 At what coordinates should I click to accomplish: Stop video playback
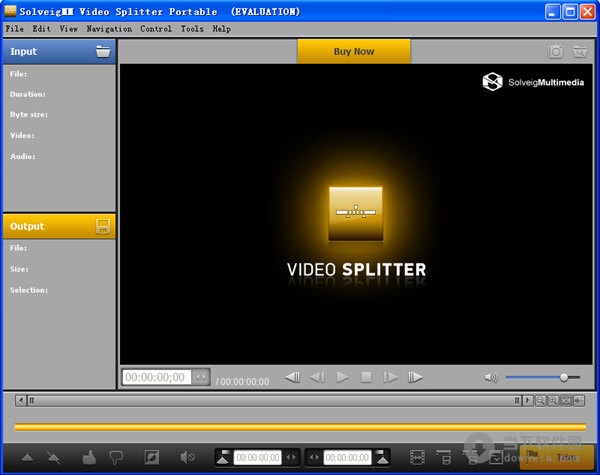[366, 377]
